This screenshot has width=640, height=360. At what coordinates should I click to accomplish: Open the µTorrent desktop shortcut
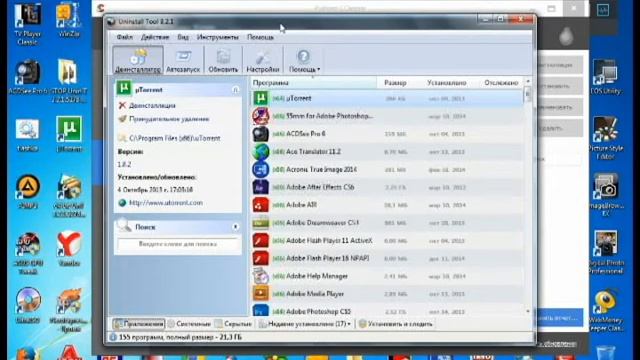(69, 134)
